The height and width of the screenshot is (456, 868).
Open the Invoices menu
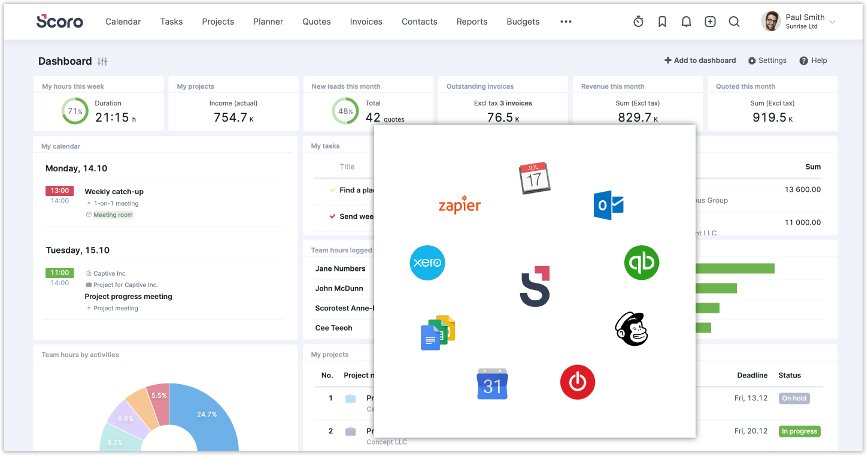click(x=366, y=22)
